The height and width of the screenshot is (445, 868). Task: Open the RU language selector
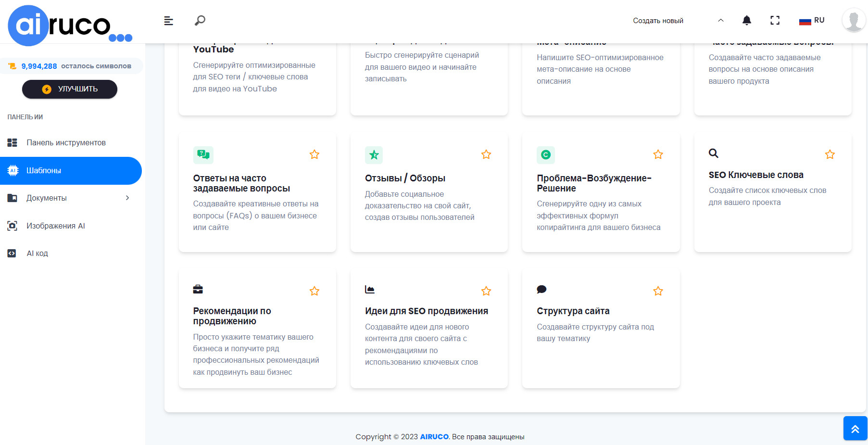[x=812, y=20]
